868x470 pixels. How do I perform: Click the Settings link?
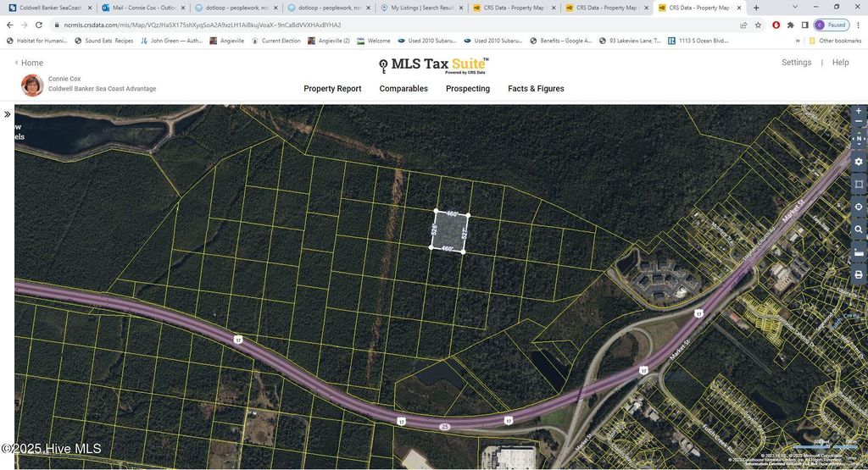click(796, 63)
